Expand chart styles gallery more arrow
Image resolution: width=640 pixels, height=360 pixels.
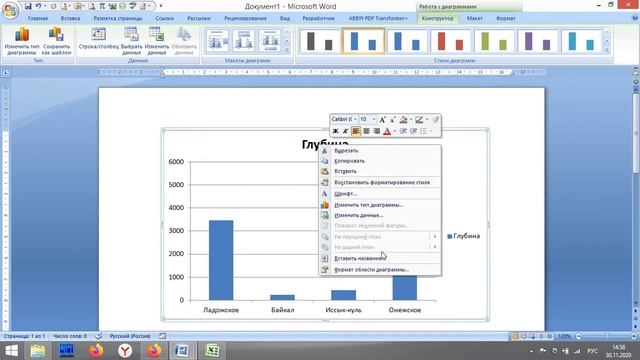coord(607,51)
